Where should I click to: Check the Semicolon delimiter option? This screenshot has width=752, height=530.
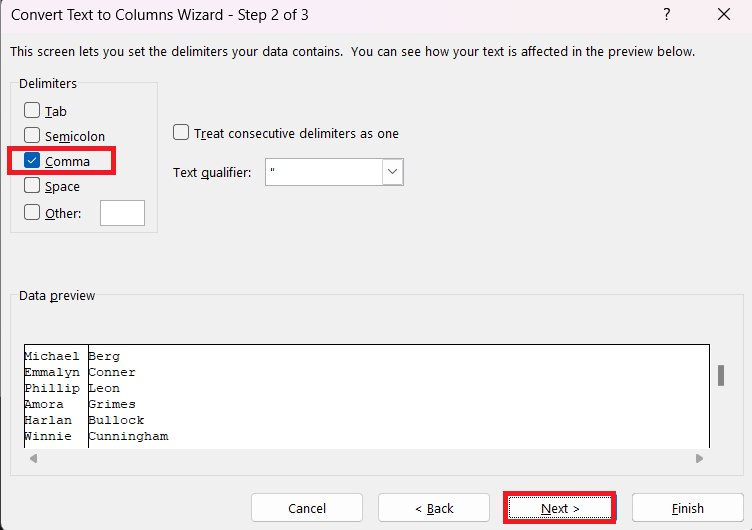pos(32,135)
